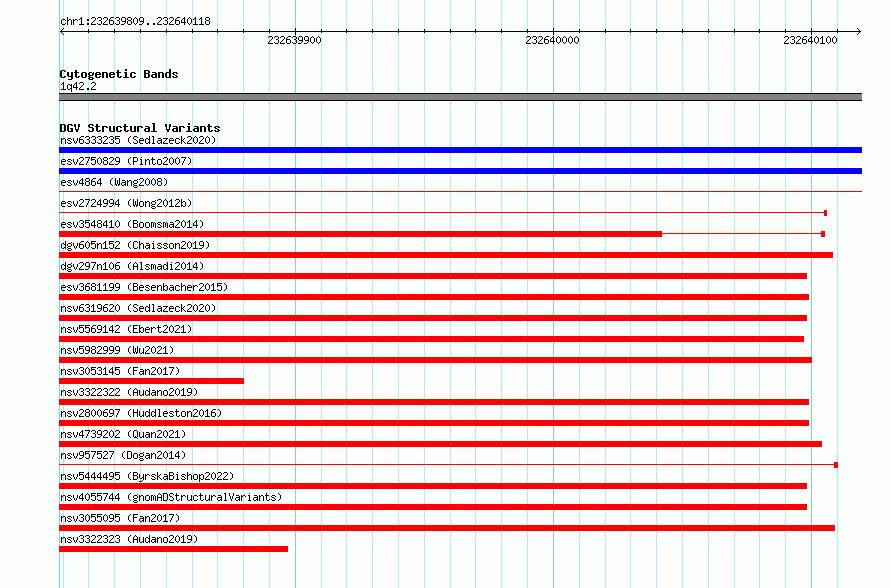Image resolution: width=890 pixels, height=588 pixels.
Task: Open variant nsv957527 (Dogan2014) label
Action: pos(123,455)
